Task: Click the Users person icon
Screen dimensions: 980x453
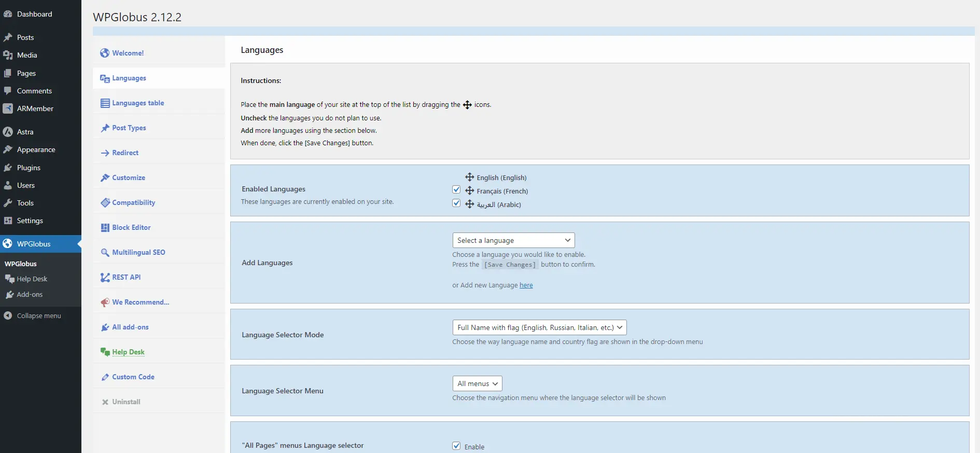Action: (8, 185)
